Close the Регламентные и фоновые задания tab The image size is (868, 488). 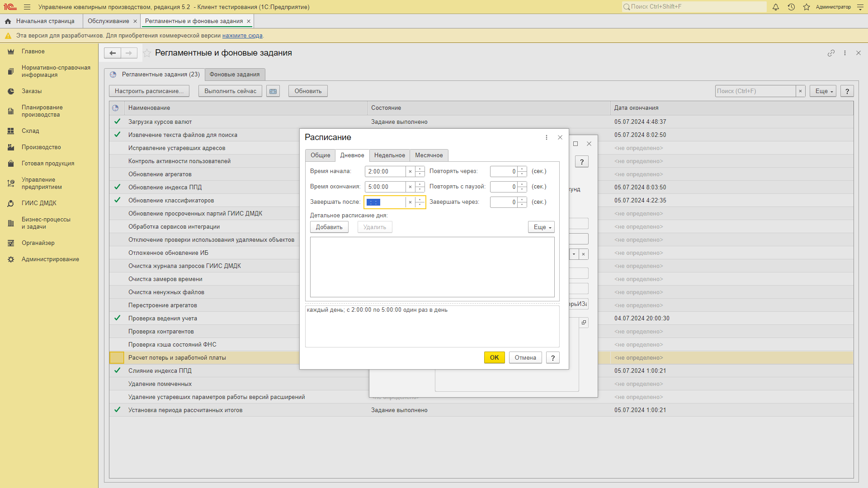click(249, 21)
